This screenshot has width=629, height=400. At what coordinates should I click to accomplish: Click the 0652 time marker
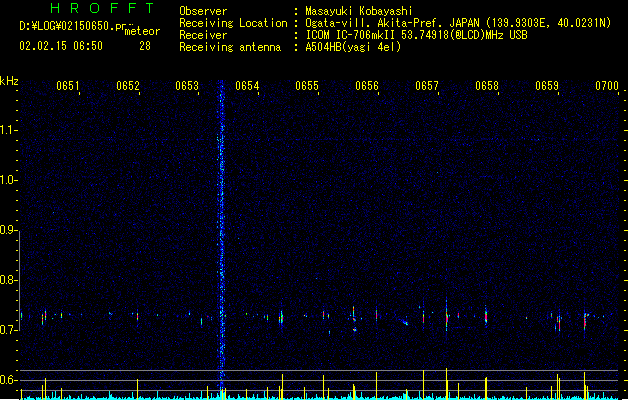128,86
